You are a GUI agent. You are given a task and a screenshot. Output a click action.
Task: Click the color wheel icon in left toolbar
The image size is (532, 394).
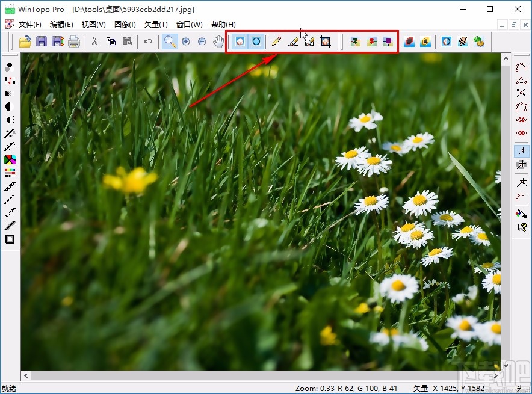pos(10,159)
